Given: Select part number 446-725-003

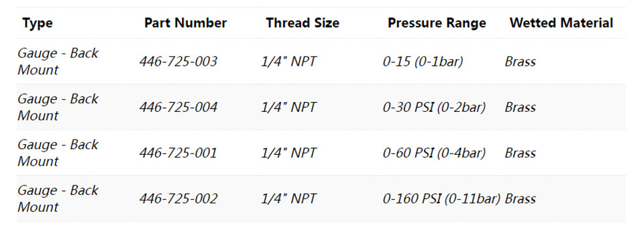Looking at the screenshot, I should pyautogui.click(x=178, y=62).
